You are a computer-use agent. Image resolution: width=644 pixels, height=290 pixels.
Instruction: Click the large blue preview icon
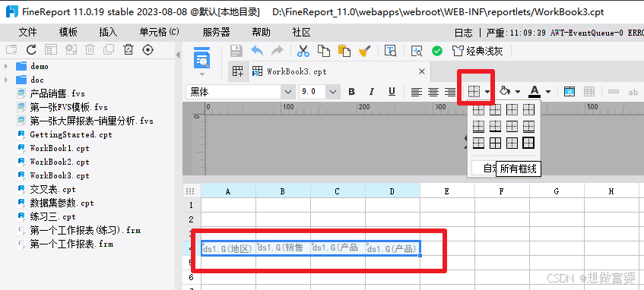pos(201,58)
